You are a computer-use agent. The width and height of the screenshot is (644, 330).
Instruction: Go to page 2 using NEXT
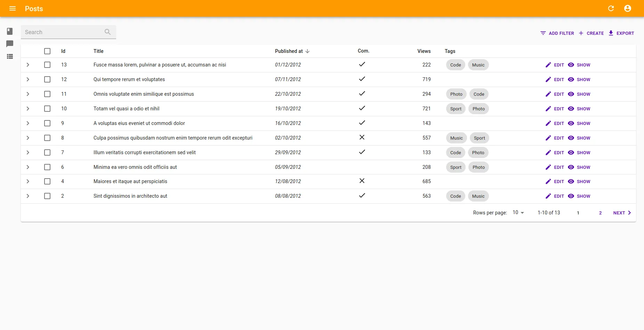click(x=621, y=213)
